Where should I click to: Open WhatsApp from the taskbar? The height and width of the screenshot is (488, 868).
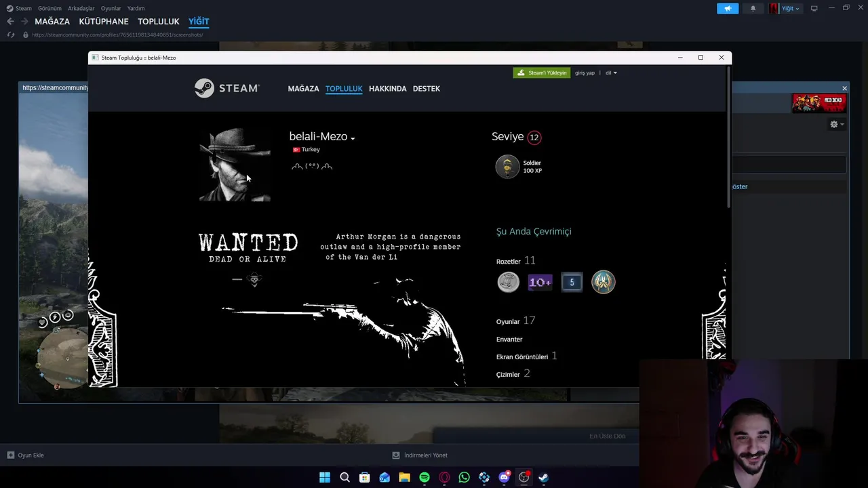click(x=464, y=477)
